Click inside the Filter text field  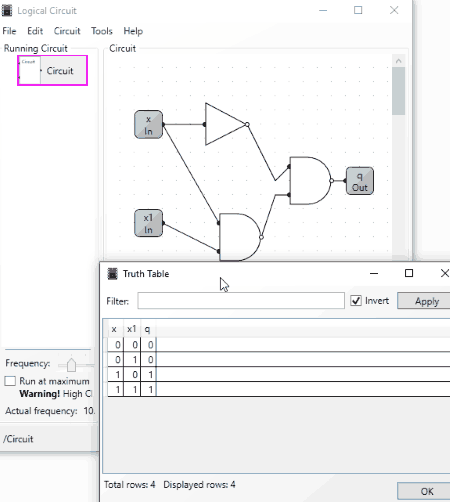pos(241,301)
